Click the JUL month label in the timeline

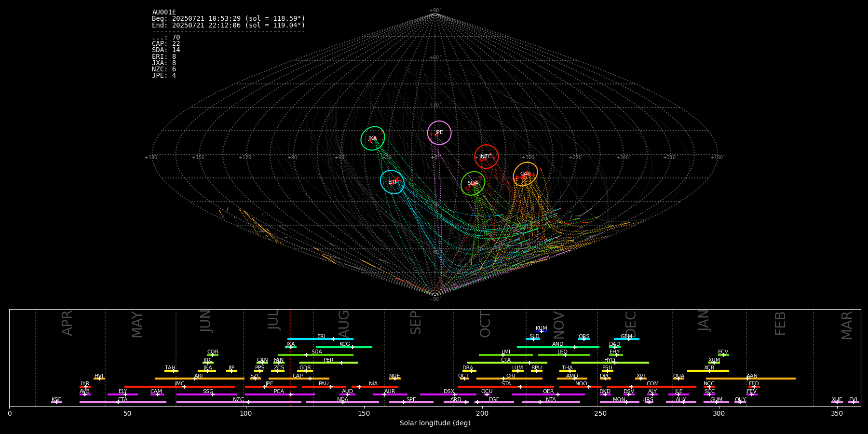(x=273, y=320)
